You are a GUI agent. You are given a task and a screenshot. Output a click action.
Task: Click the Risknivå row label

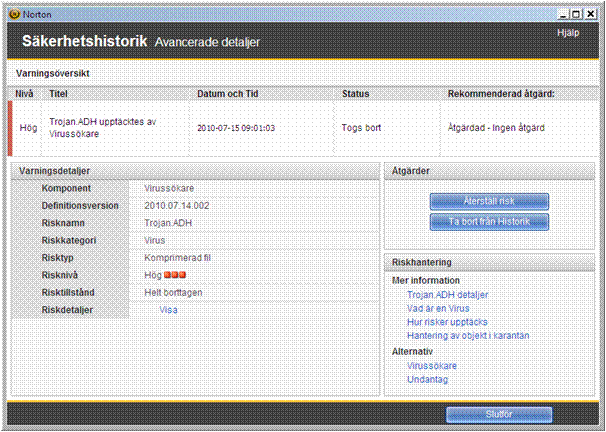point(60,275)
